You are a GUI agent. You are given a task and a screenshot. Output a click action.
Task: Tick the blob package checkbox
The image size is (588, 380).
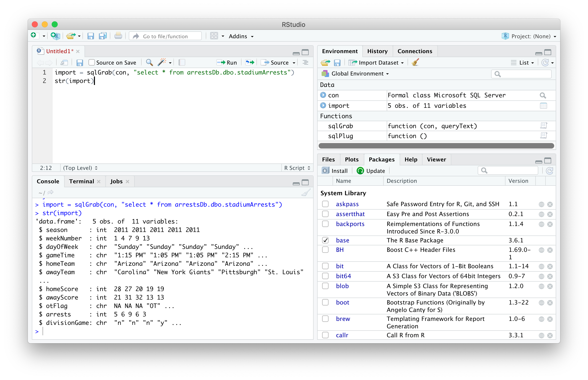(x=325, y=286)
